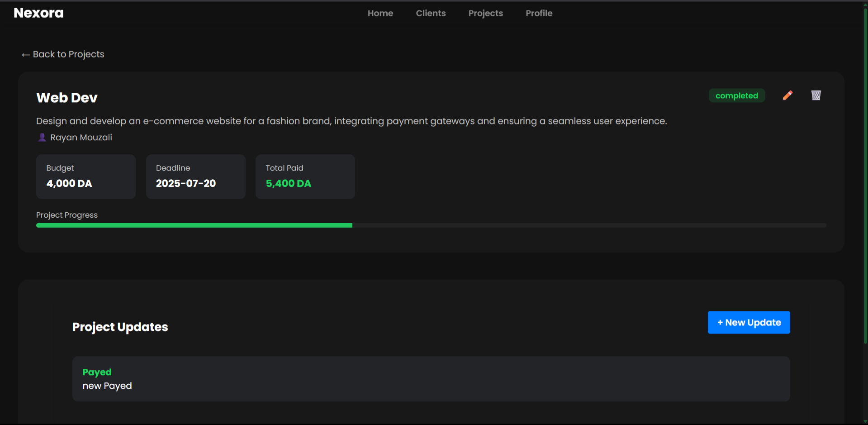
Task: Click the Budget card showing 4,000 DA
Action: coord(85,177)
